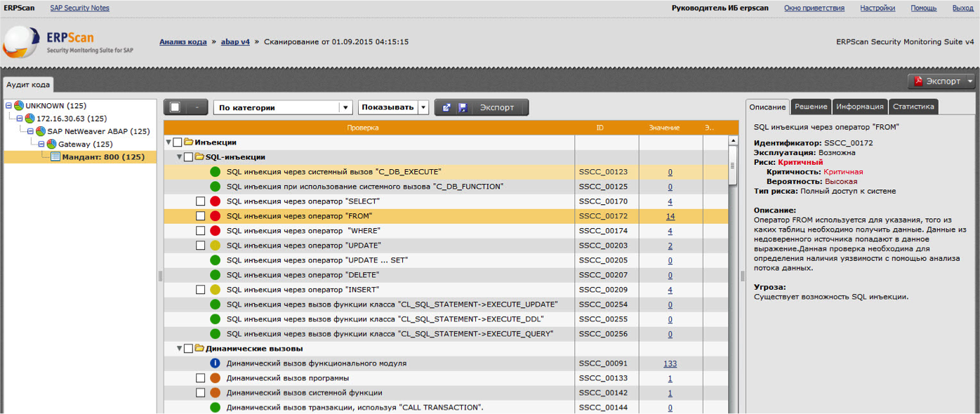Click the open-in-new-window export icon
Viewport: 980px width, 414px height.
point(446,107)
